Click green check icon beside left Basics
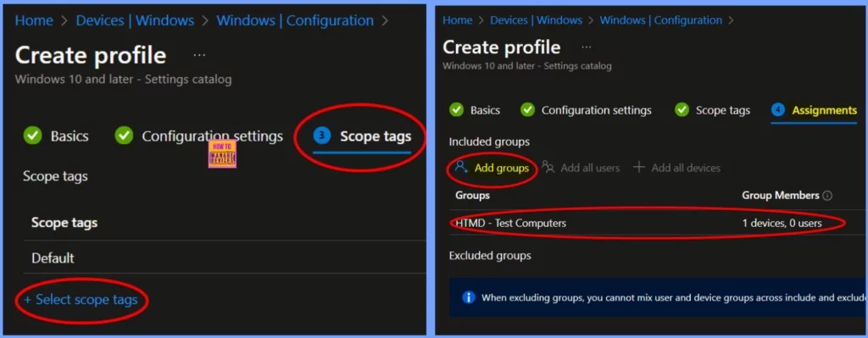The width and height of the screenshot is (868, 338). [33, 136]
